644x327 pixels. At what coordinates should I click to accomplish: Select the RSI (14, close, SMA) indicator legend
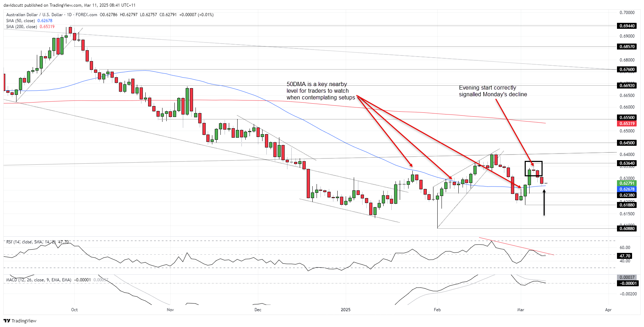[37, 242]
